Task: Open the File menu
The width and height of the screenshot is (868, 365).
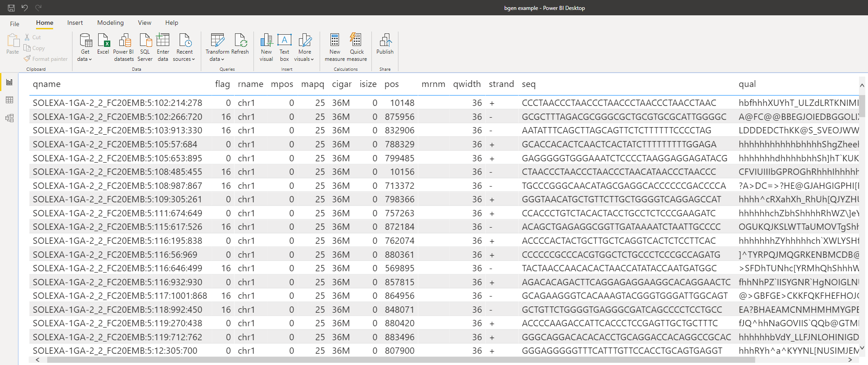Action: click(x=15, y=23)
